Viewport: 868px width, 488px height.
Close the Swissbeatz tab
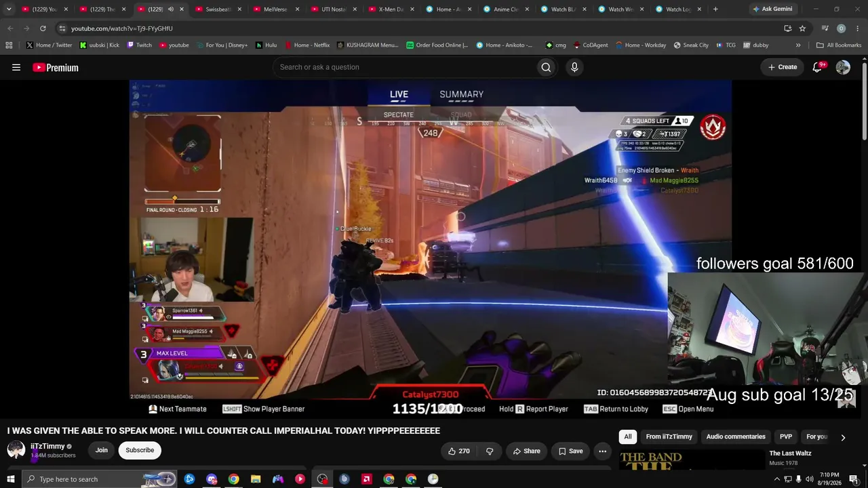[239, 9]
